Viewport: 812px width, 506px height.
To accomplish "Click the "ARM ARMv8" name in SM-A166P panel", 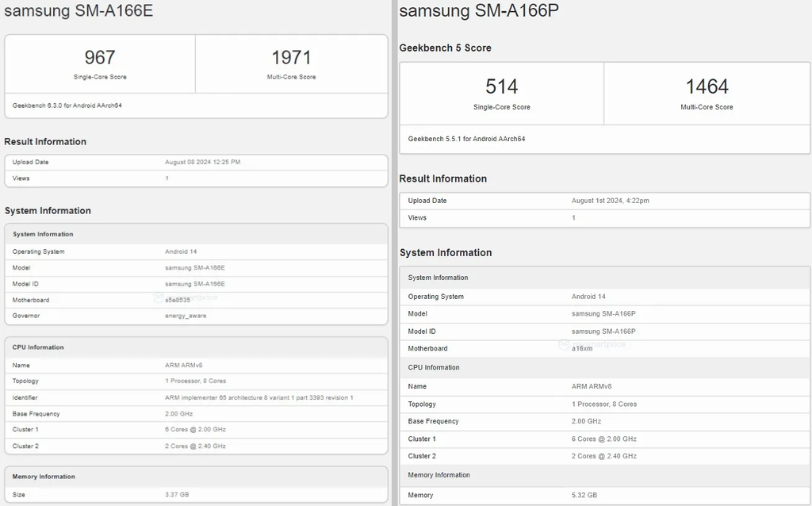I will (x=592, y=386).
